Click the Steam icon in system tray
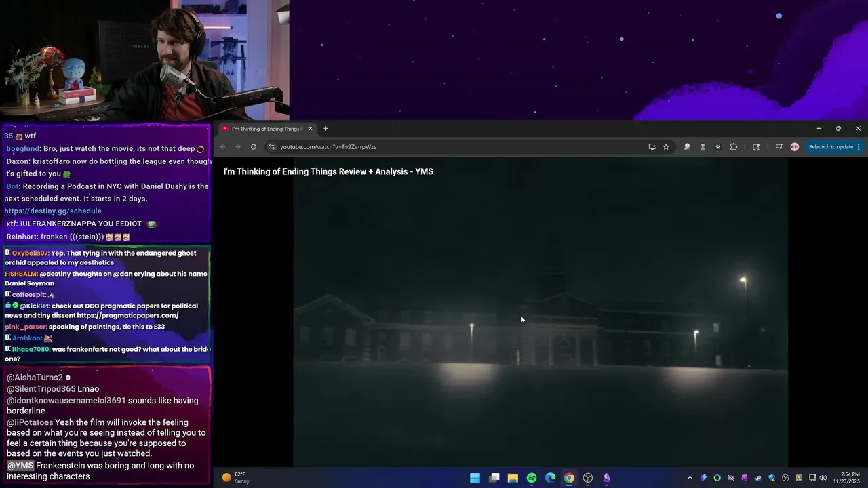Viewport: 868px width, 488px height. [x=758, y=478]
